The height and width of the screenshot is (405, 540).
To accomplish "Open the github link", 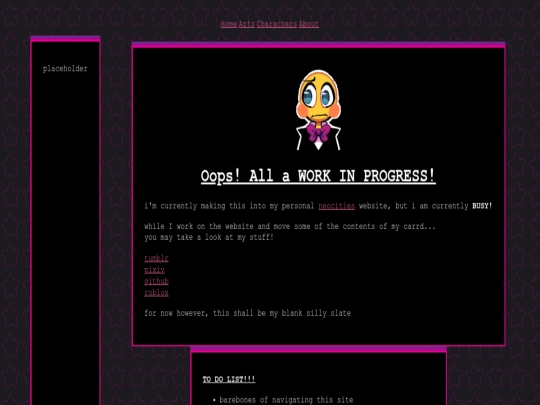I will pyautogui.click(x=156, y=281).
